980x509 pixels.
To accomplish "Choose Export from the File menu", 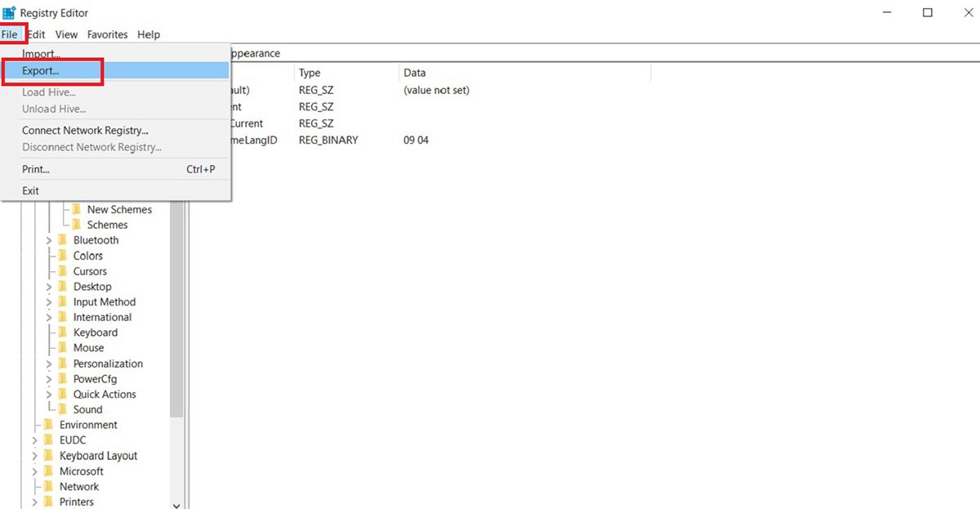I will point(42,71).
